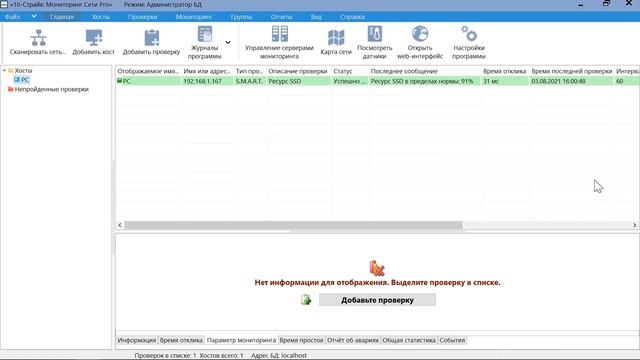Click the Добавьте проверку button
This screenshot has height=360, width=640.
[x=377, y=300]
